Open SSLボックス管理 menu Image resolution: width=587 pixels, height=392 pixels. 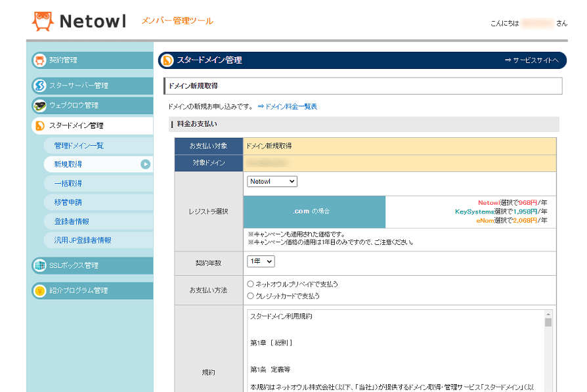(92, 265)
